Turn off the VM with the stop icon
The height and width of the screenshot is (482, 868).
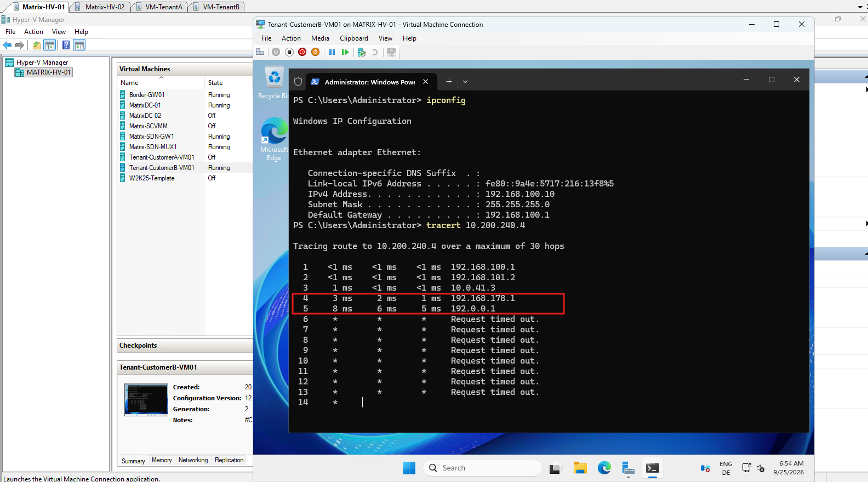289,52
